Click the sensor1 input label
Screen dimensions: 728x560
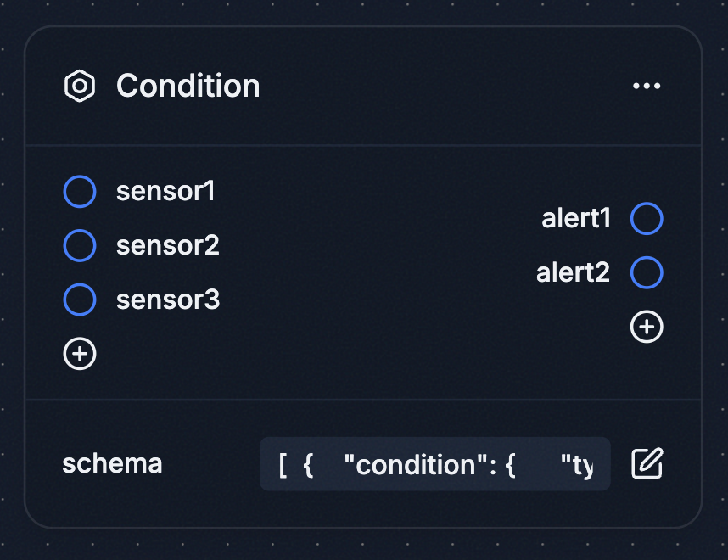[165, 192]
